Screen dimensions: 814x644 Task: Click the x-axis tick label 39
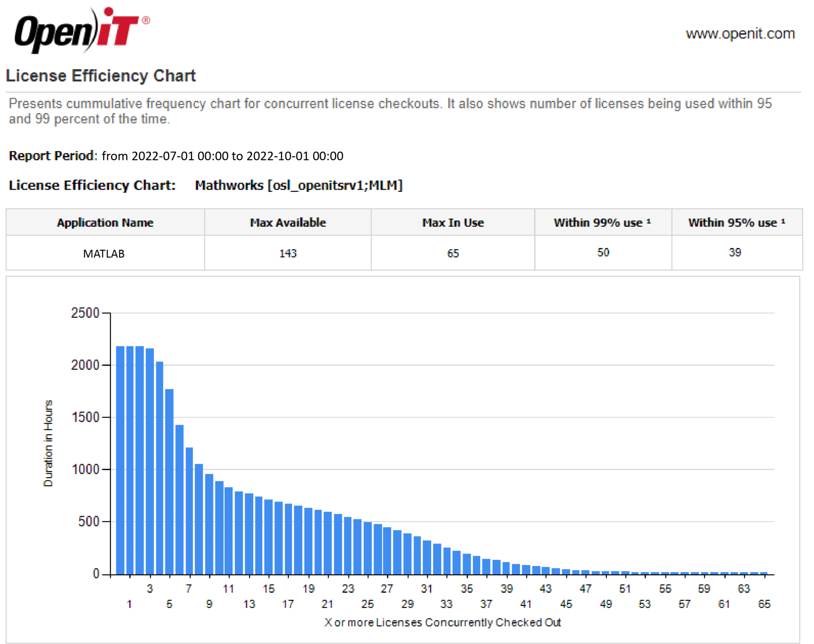(506, 588)
